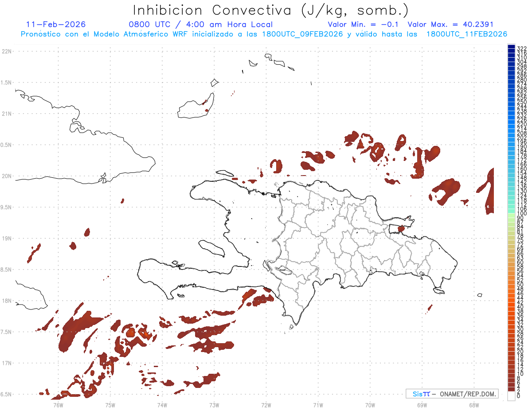Click the '73W' longitude label

pos(214,404)
